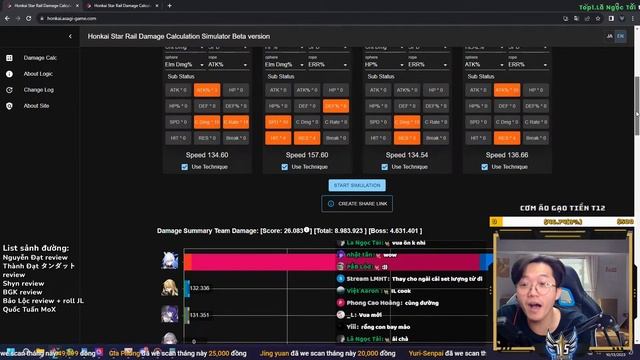
Task: Click the Damage Calc grid icon in the sidebar
Action: pos(9,58)
